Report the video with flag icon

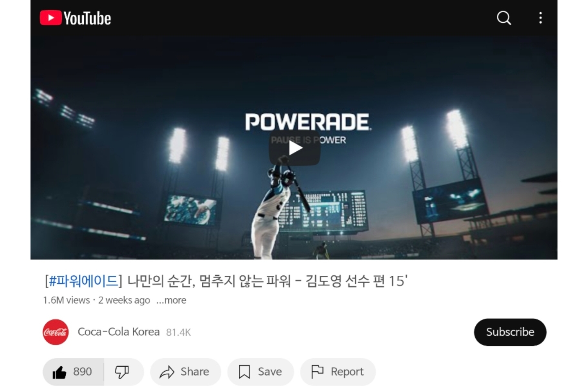pos(338,372)
